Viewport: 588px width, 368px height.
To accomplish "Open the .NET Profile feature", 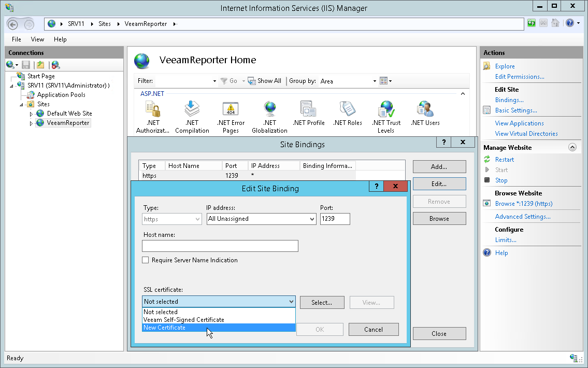I will tap(308, 111).
